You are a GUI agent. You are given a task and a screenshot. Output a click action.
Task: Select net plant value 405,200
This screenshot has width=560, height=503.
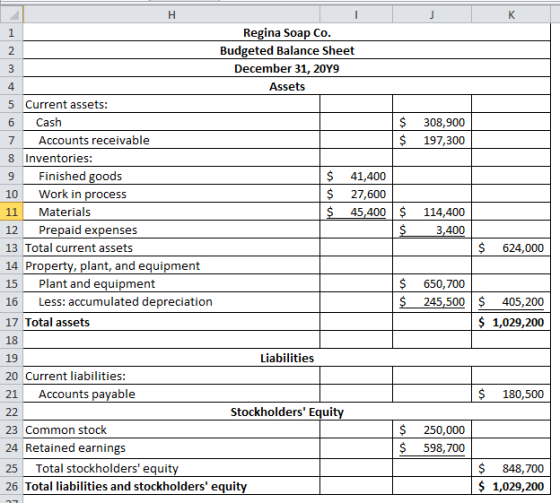coord(511,302)
